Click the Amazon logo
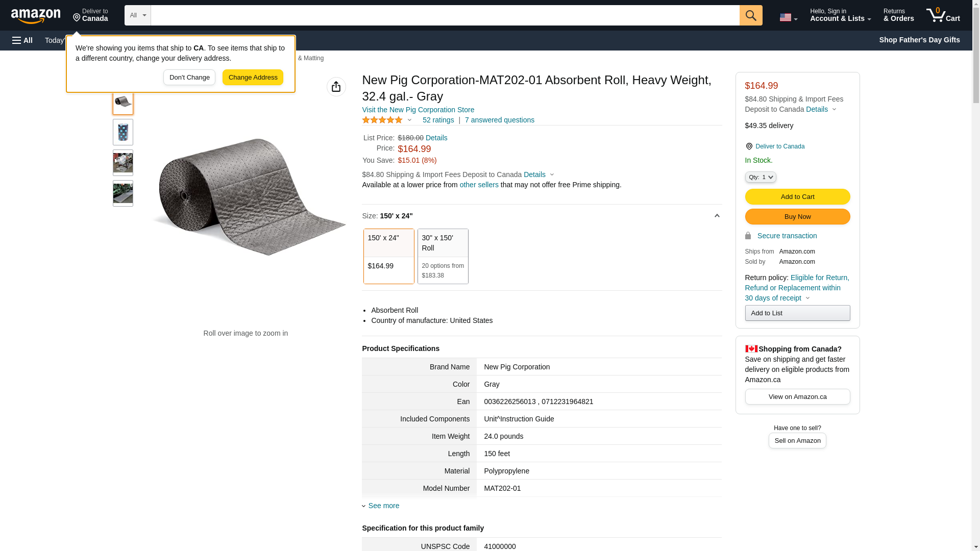This screenshot has height=551, width=980. pyautogui.click(x=36, y=16)
